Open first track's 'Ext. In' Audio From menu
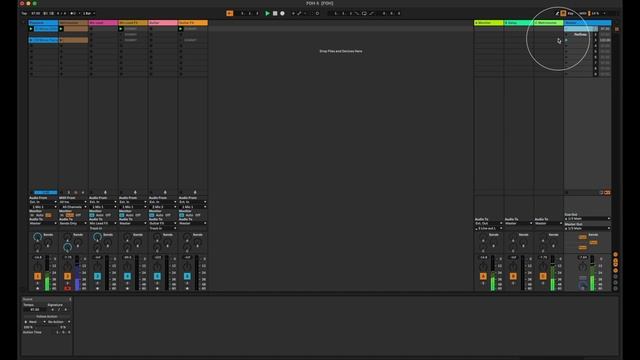This screenshot has width=640, height=360. (x=43, y=202)
